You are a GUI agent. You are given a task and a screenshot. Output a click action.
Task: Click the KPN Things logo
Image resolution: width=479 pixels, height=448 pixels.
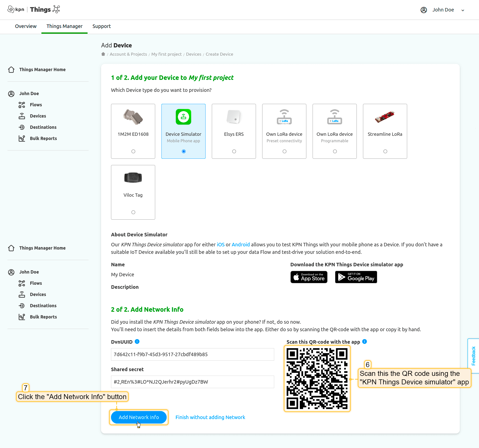34,9
